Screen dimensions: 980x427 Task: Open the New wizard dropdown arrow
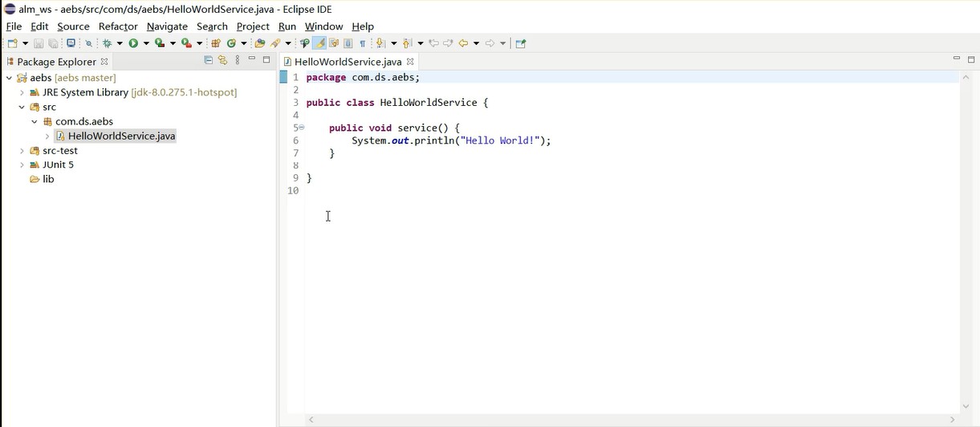pos(25,43)
